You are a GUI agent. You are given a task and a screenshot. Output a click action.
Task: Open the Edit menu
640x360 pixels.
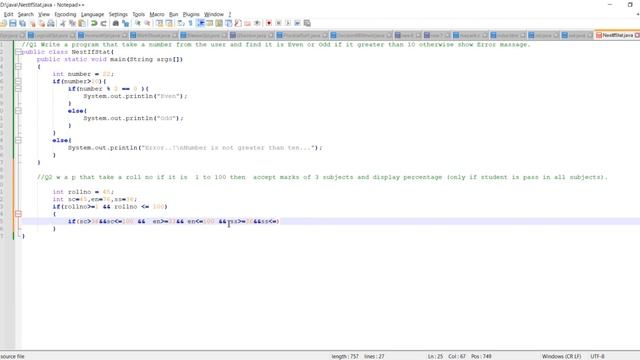click(8, 14)
